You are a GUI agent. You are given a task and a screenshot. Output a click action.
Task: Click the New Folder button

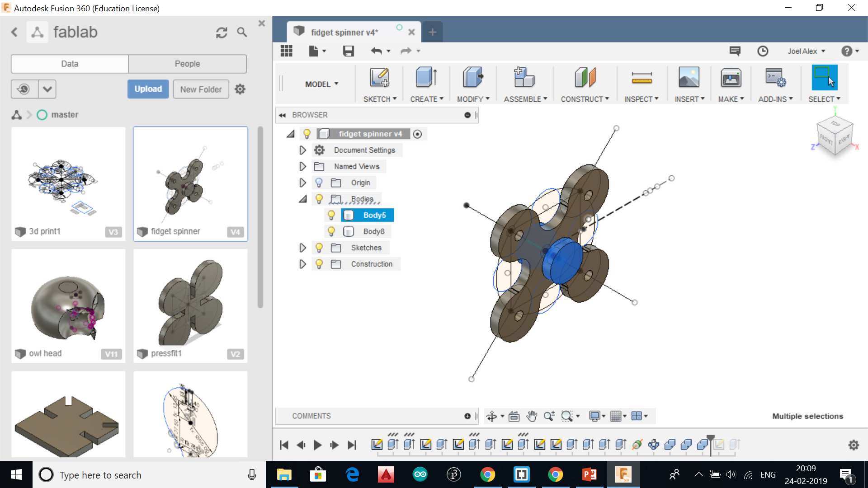(x=201, y=89)
